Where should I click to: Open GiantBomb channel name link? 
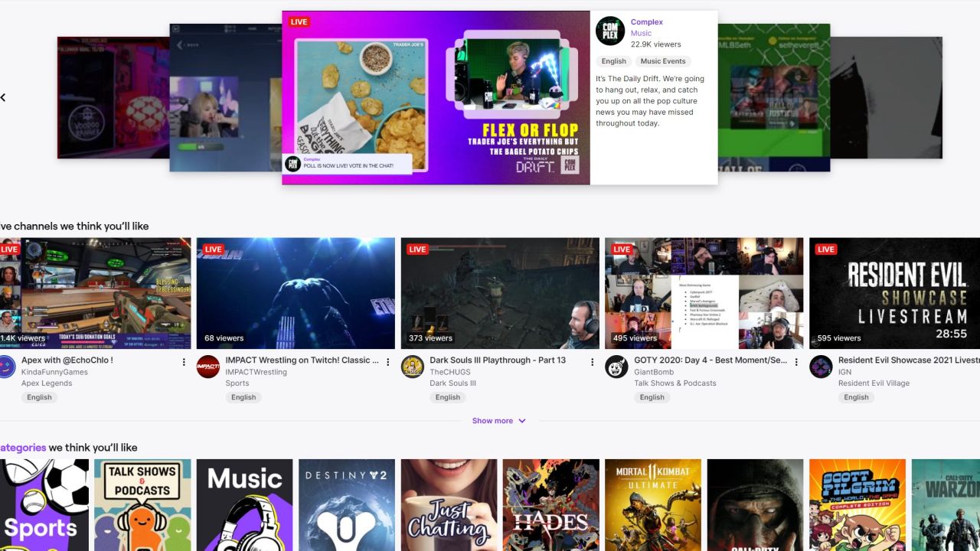pyautogui.click(x=654, y=373)
